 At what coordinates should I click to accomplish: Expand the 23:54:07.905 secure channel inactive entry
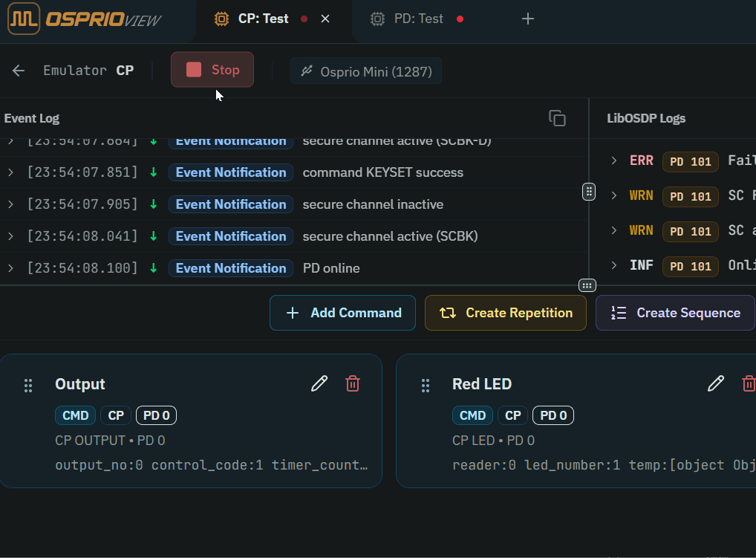[10, 204]
